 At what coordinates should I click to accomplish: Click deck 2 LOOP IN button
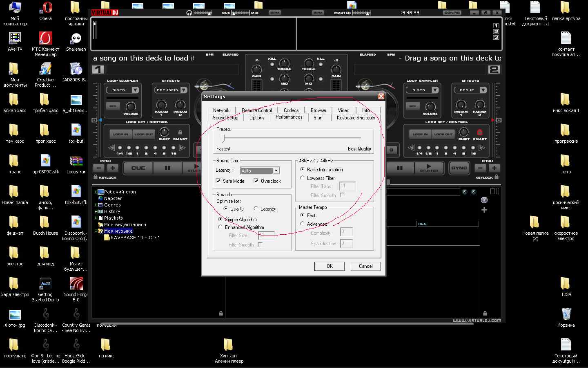coord(420,134)
